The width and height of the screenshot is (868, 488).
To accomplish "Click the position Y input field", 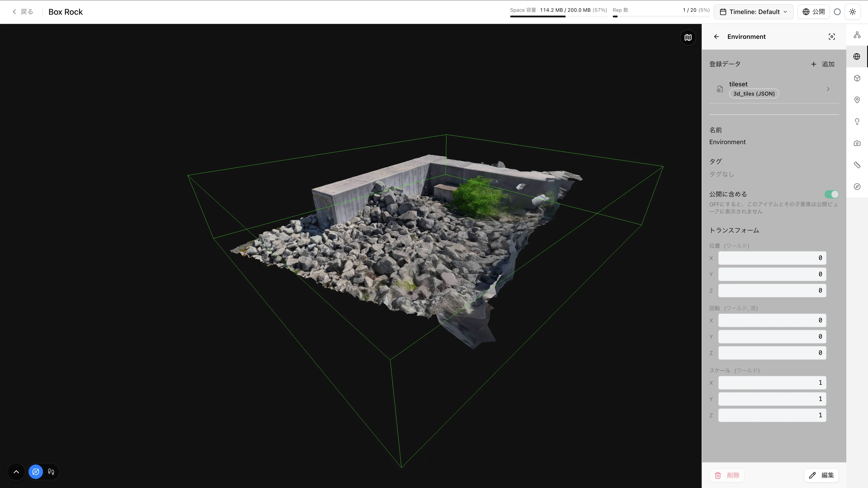I will click(x=772, y=274).
